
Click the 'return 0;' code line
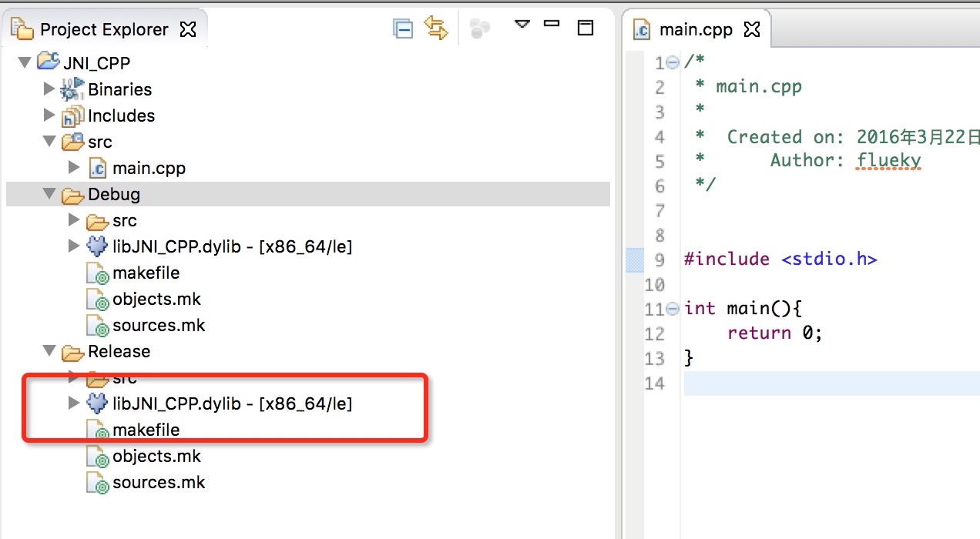point(775,333)
